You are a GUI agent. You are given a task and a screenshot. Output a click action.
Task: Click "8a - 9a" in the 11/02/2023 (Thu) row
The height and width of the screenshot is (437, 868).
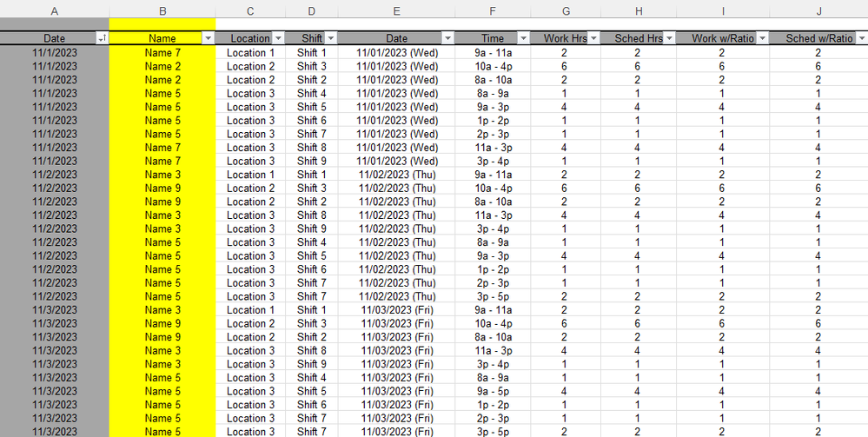coord(493,242)
